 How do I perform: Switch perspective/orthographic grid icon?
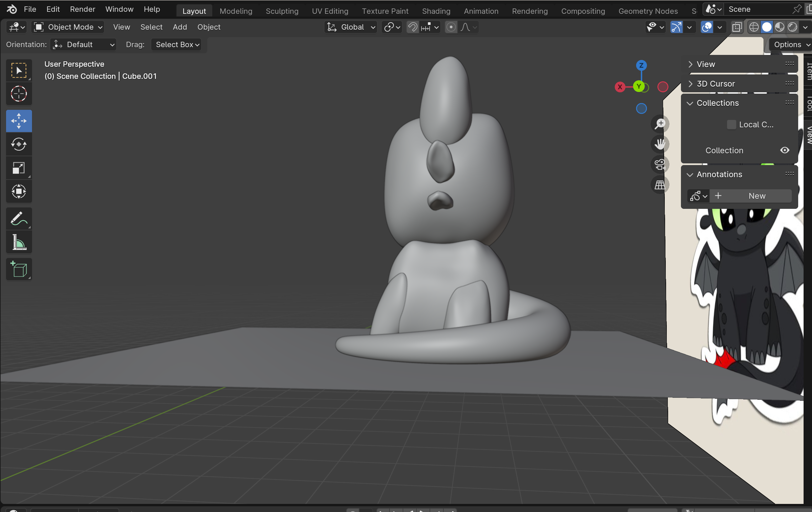pyautogui.click(x=660, y=184)
